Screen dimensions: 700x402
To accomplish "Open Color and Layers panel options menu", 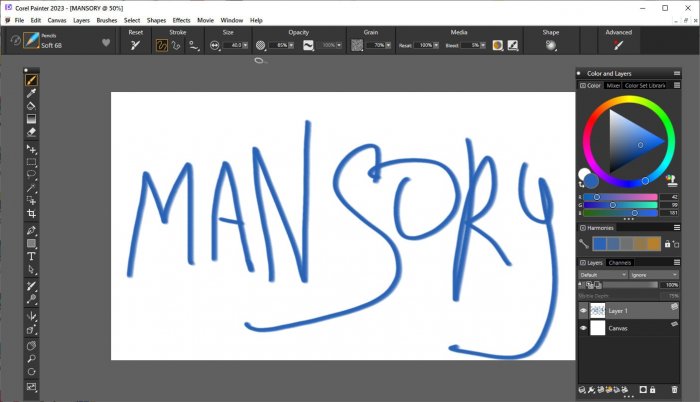I will click(x=677, y=73).
